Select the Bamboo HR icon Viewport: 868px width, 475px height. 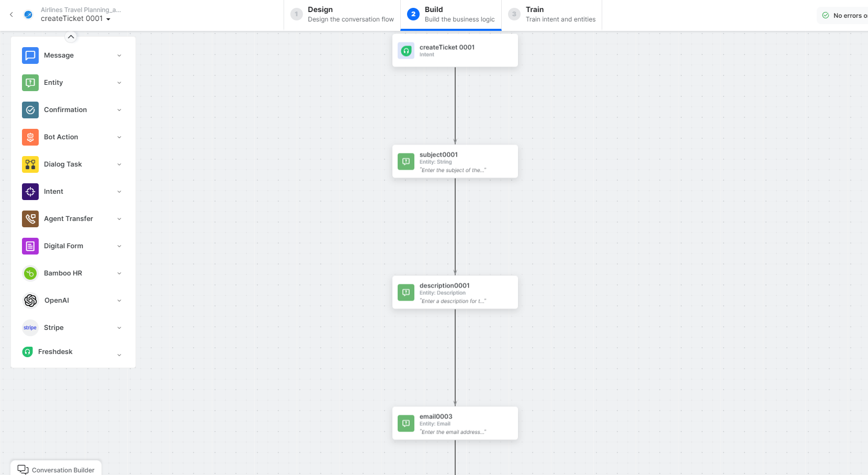tap(30, 273)
